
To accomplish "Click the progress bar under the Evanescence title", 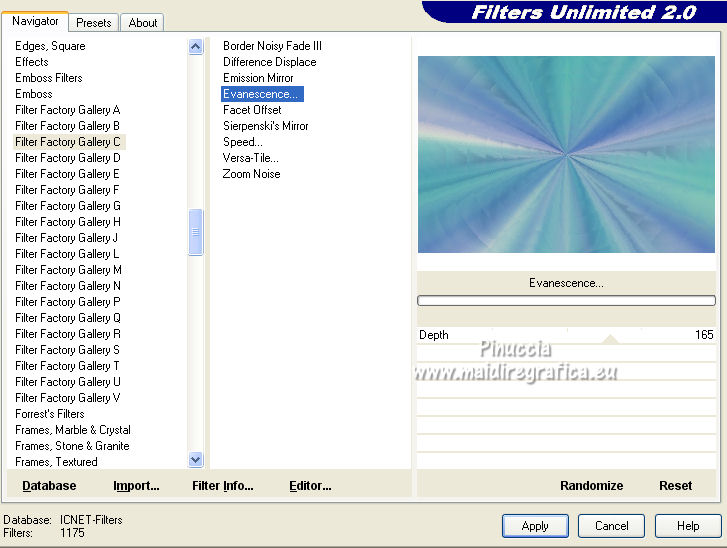I will click(566, 301).
